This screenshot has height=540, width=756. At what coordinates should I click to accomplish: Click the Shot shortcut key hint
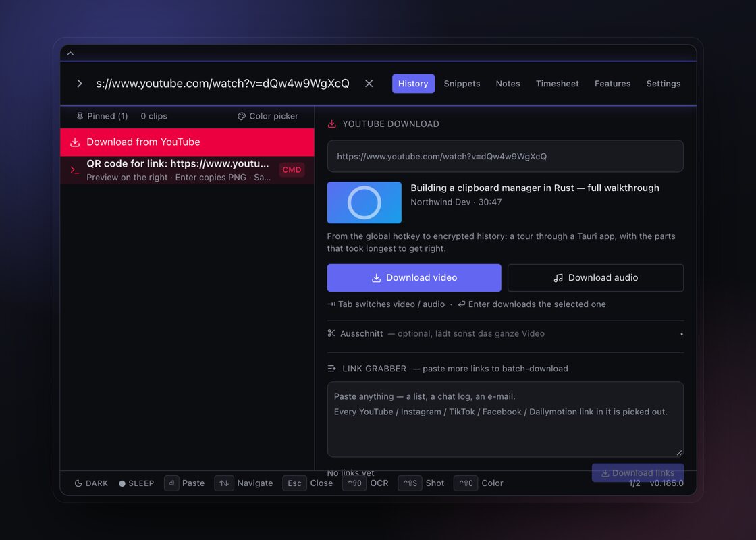[x=421, y=483]
